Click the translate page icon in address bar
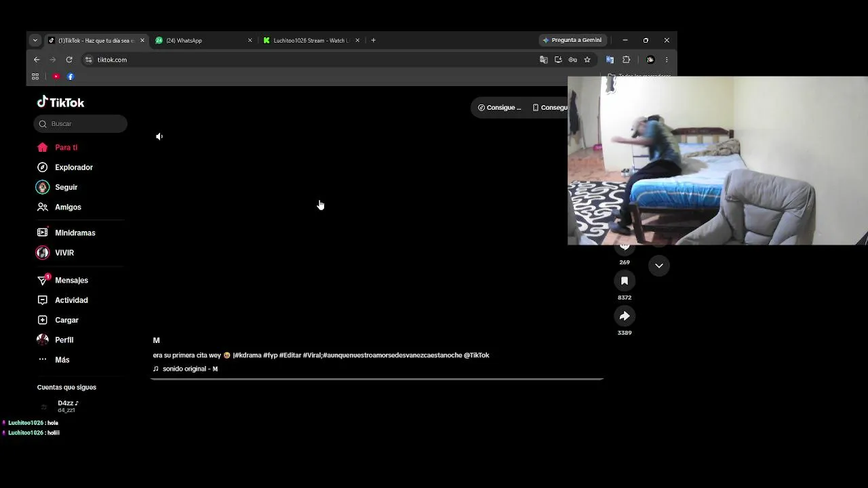The image size is (868, 488). click(x=543, y=60)
